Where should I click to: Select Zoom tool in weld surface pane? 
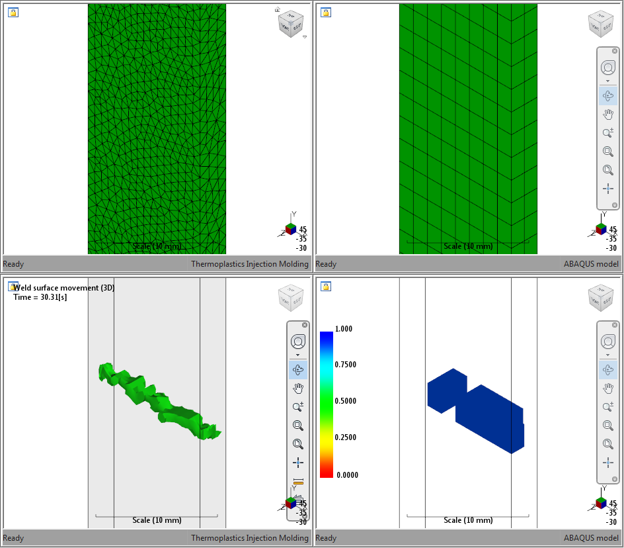(x=298, y=407)
